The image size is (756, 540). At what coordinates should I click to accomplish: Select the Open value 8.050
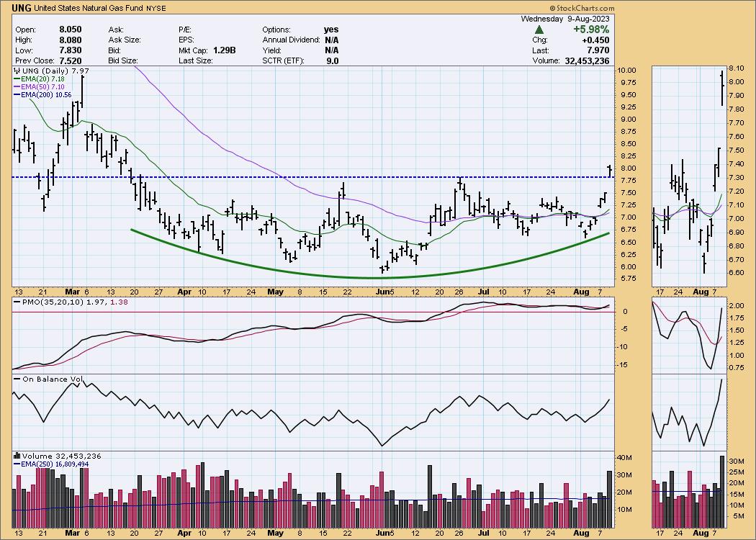click(71, 30)
